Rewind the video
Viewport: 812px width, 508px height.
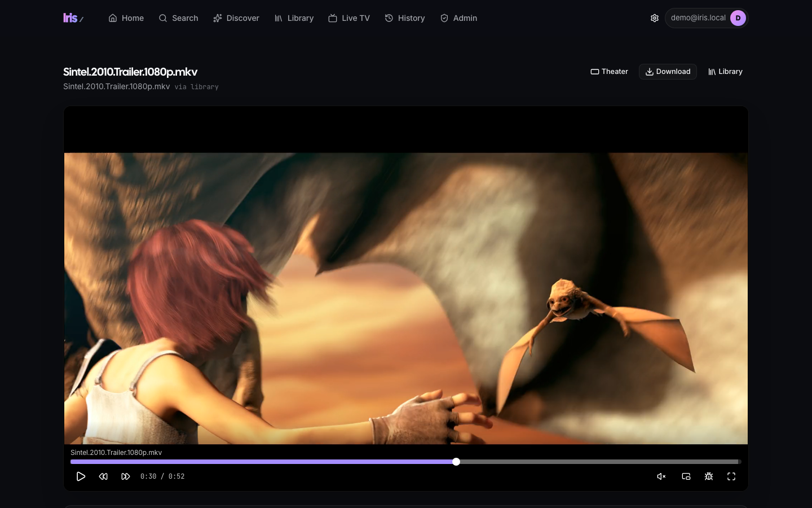[103, 476]
